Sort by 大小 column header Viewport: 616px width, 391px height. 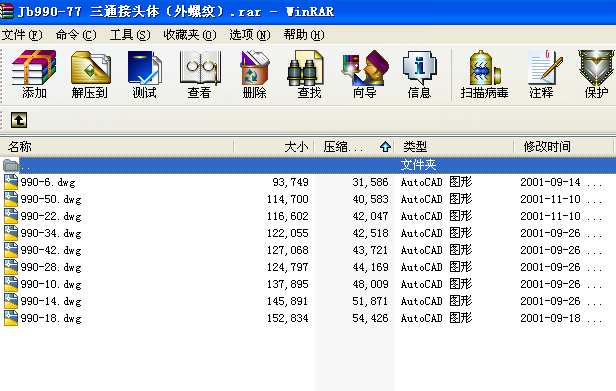[274, 147]
